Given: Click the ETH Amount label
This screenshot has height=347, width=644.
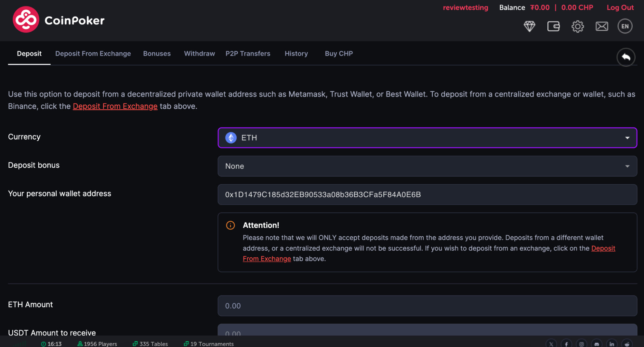Looking at the screenshot, I should (30, 304).
